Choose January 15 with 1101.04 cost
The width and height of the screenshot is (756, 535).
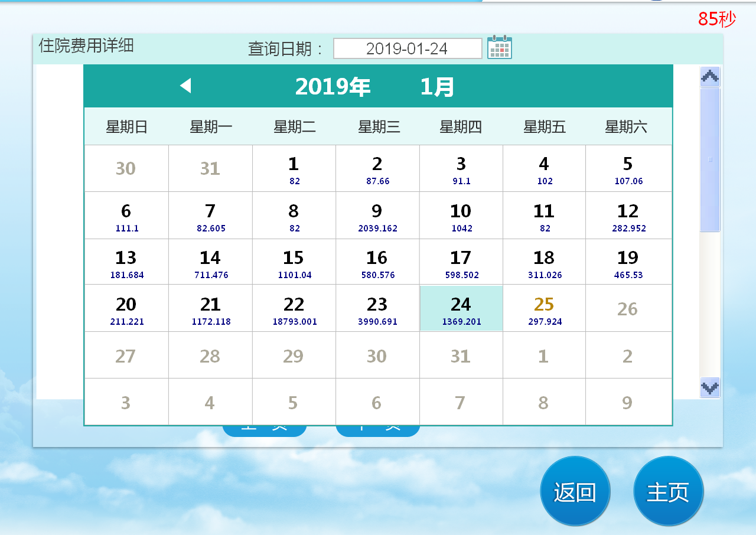pyautogui.click(x=294, y=262)
